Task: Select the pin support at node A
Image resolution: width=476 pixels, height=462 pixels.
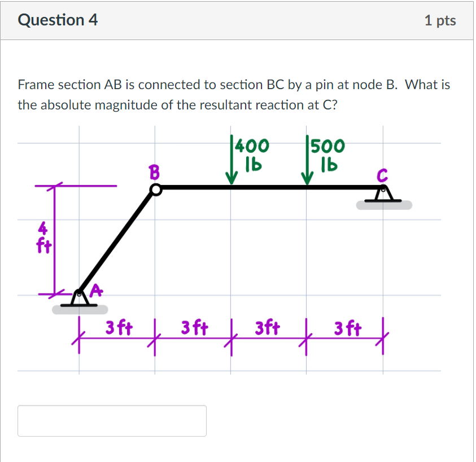Action: [x=78, y=299]
